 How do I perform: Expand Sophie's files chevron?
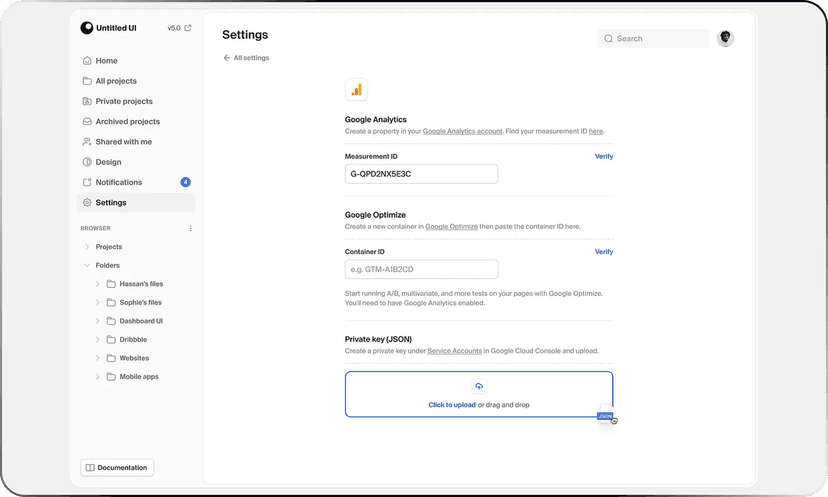tap(97, 302)
